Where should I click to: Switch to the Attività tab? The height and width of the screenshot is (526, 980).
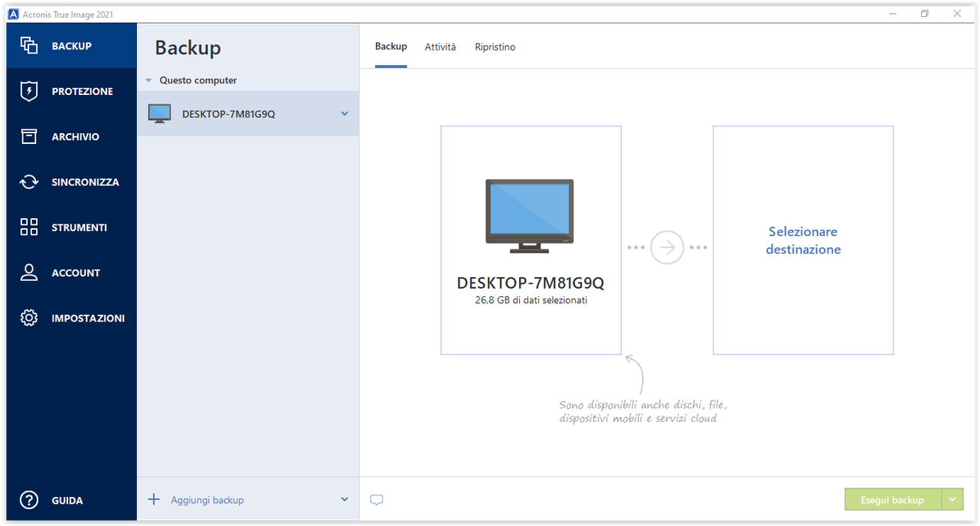(x=440, y=47)
